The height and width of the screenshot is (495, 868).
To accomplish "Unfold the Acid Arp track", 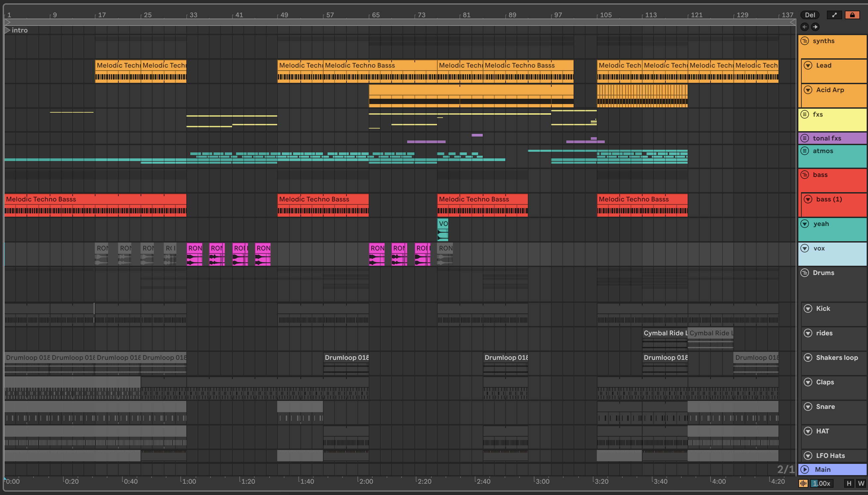I will tap(808, 90).
